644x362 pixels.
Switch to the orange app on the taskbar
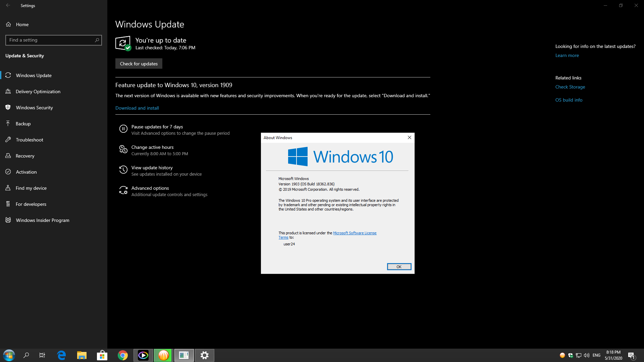click(163, 355)
